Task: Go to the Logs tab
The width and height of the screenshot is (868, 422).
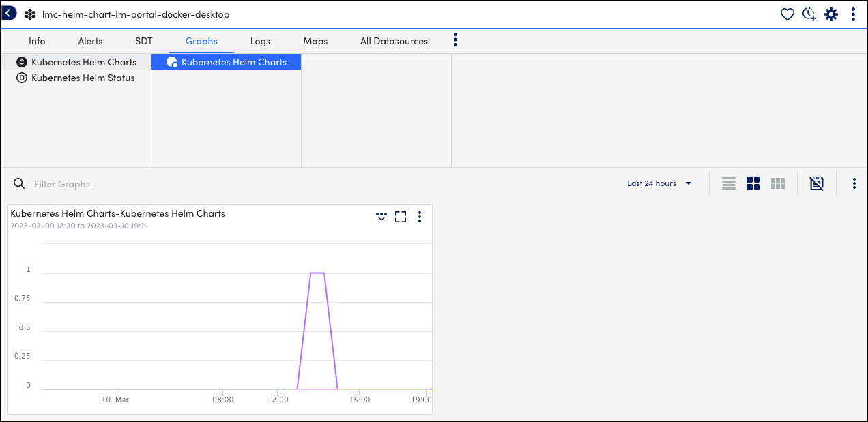Action: [x=260, y=41]
